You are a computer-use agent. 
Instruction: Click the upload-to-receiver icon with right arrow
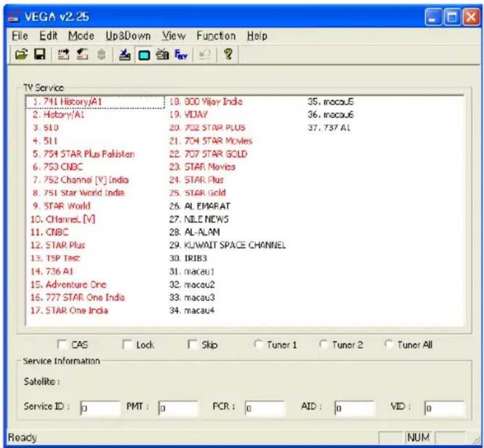(63, 55)
